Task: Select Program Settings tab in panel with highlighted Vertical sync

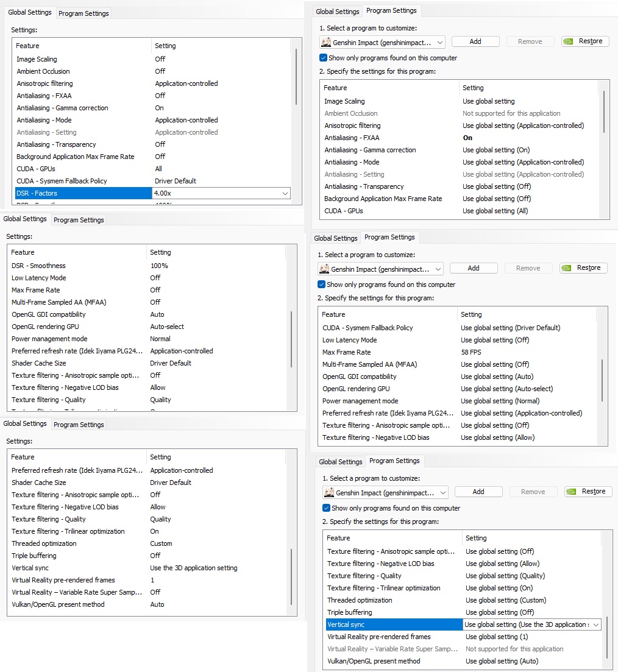Action: coord(394,461)
